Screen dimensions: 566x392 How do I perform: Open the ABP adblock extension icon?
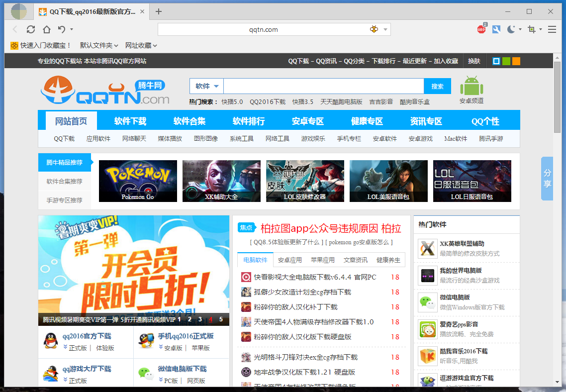[x=481, y=29]
